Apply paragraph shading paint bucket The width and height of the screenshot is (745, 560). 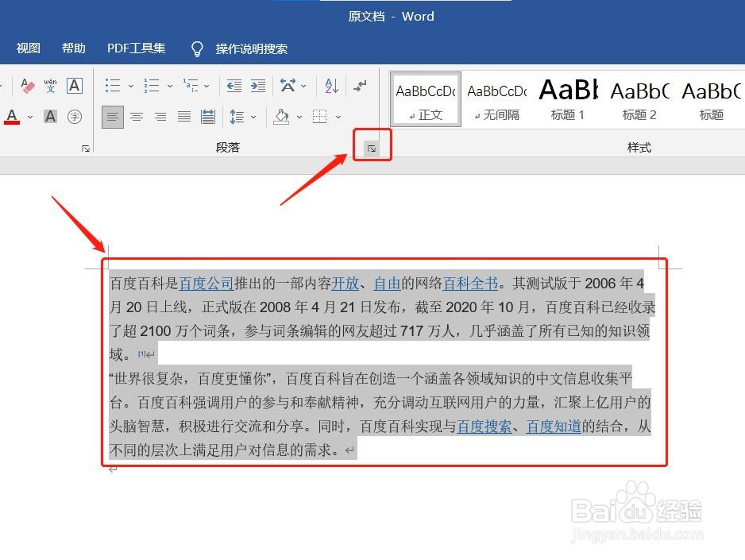click(x=281, y=117)
